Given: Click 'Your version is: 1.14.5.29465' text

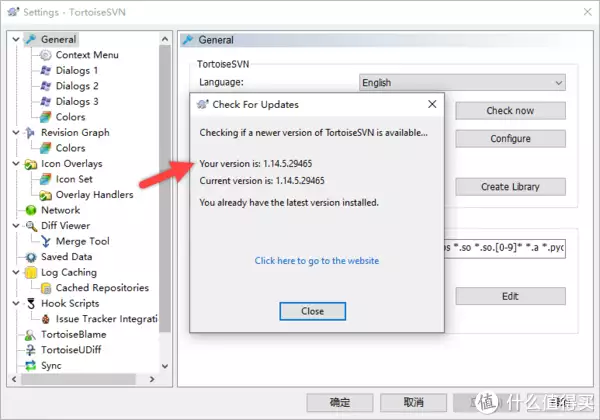Looking at the screenshot, I should 256,164.
